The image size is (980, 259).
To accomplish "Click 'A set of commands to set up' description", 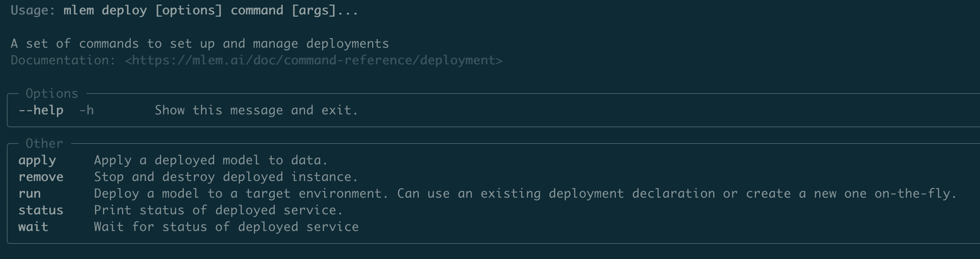I will point(112,44).
